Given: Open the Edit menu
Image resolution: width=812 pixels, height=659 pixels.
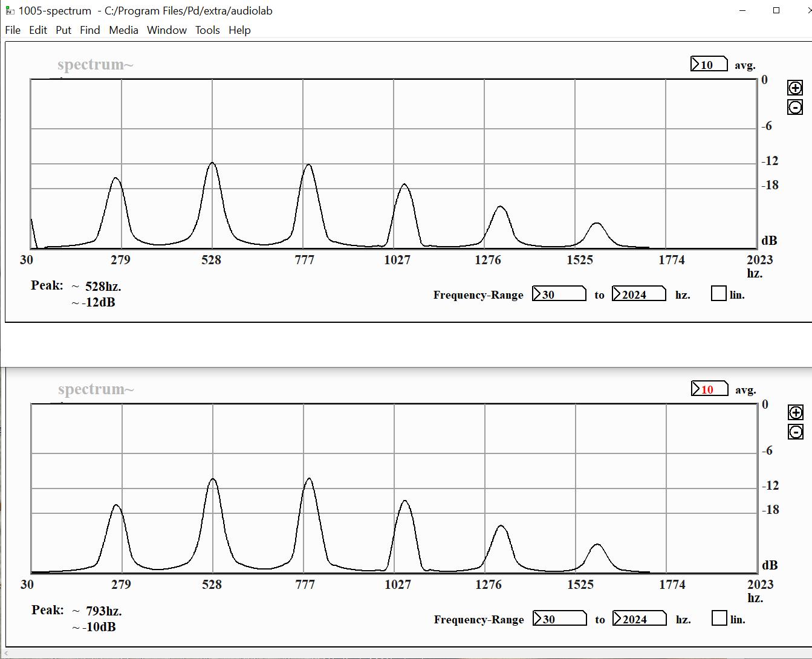Looking at the screenshot, I should coord(37,30).
